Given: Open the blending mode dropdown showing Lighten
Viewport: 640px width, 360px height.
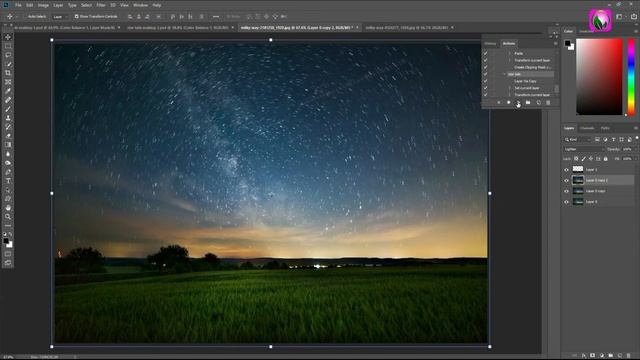Looking at the screenshot, I should click(x=584, y=149).
